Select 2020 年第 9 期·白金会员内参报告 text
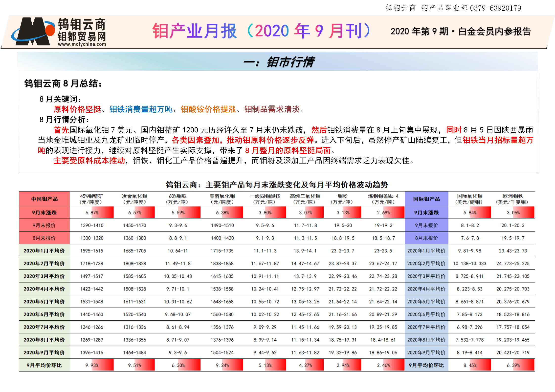 coord(461,31)
